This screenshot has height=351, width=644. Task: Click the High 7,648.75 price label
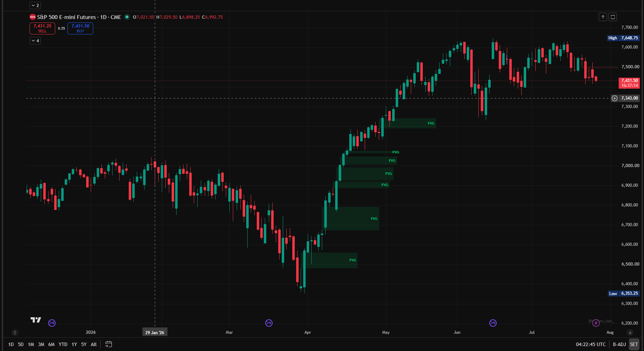click(623, 38)
